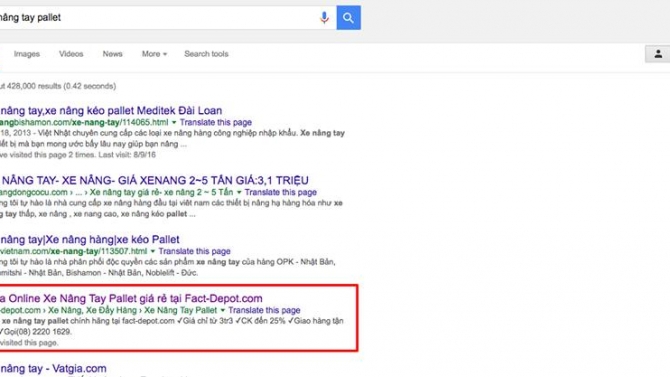The width and height of the screenshot is (670, 377).
Task: Expand arrow next to 114065.html URL
Action: 174,123
